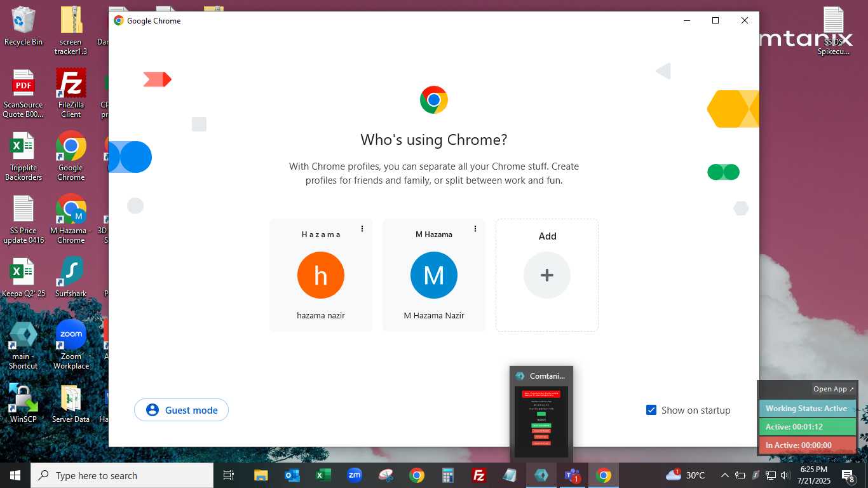
Task: Open Snipping Tool from taskbar
Action: [x=386, y=475]
